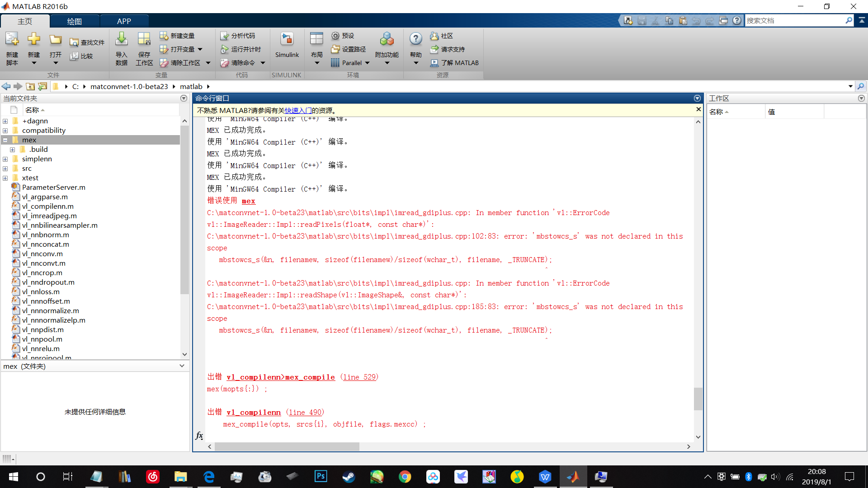Image resolution: width=868 pixels, height=488 pixels.
Task: Collapse the mex folder in file tree
Action: [x=5, y=140]
